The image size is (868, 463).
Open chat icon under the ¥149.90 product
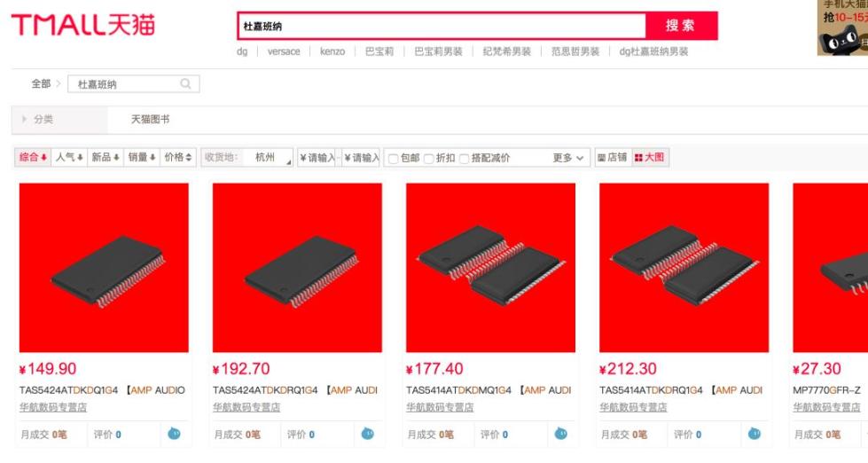(175, 434)
